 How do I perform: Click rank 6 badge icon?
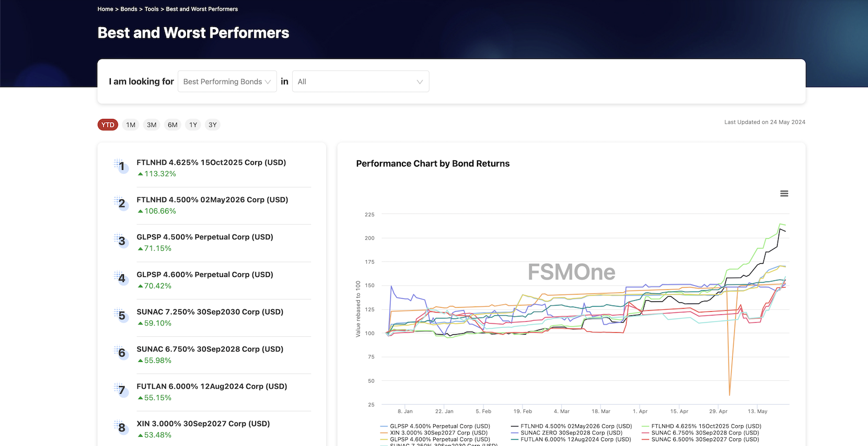[121, 353]
